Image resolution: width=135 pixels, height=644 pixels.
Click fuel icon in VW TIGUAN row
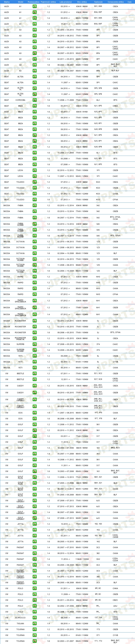tap(35, 624)
